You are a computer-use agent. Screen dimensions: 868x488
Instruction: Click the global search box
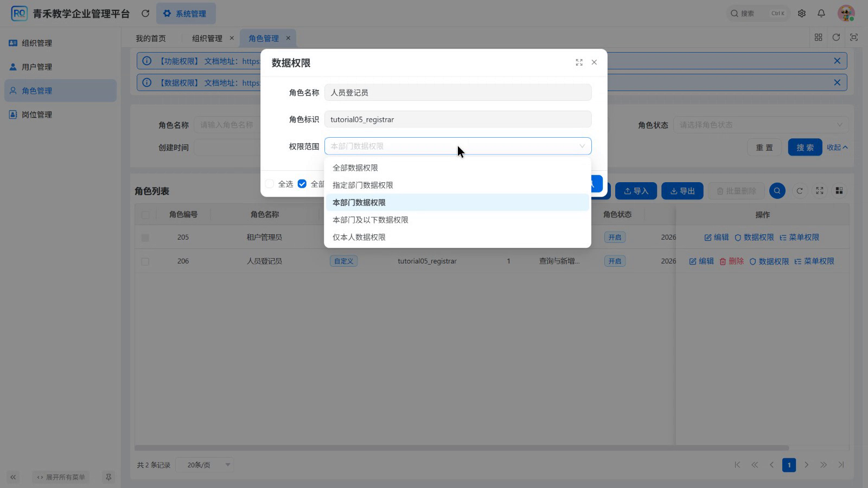click(758, 14)
